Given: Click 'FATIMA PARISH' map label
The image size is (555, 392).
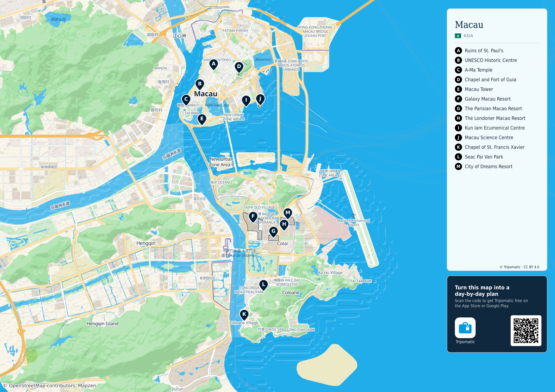Looking at the screenshot, I should [x=235, y=31].
